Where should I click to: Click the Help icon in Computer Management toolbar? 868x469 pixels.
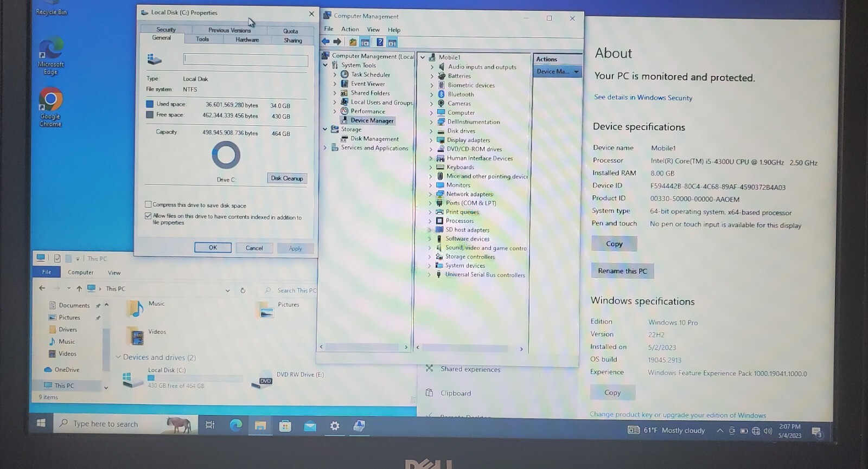click(x=380, y=42)
